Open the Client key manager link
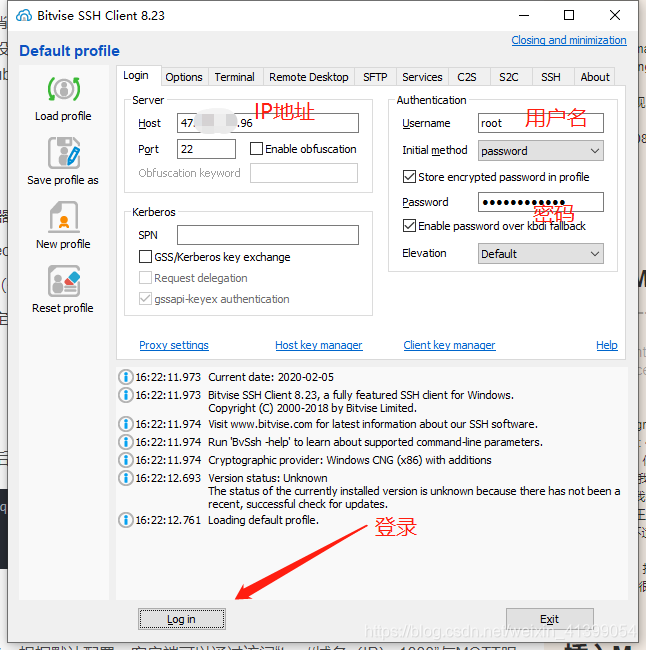This screenshot has width=646, height=650. tap(449, 345)
